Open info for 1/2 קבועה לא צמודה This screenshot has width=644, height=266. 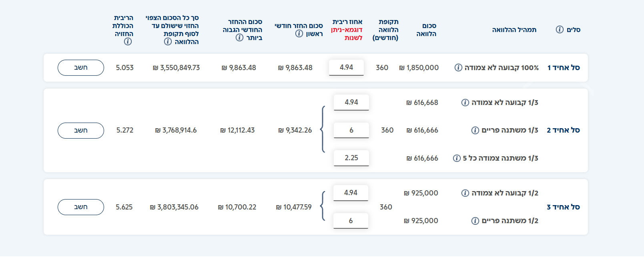[x=465, y=193]
